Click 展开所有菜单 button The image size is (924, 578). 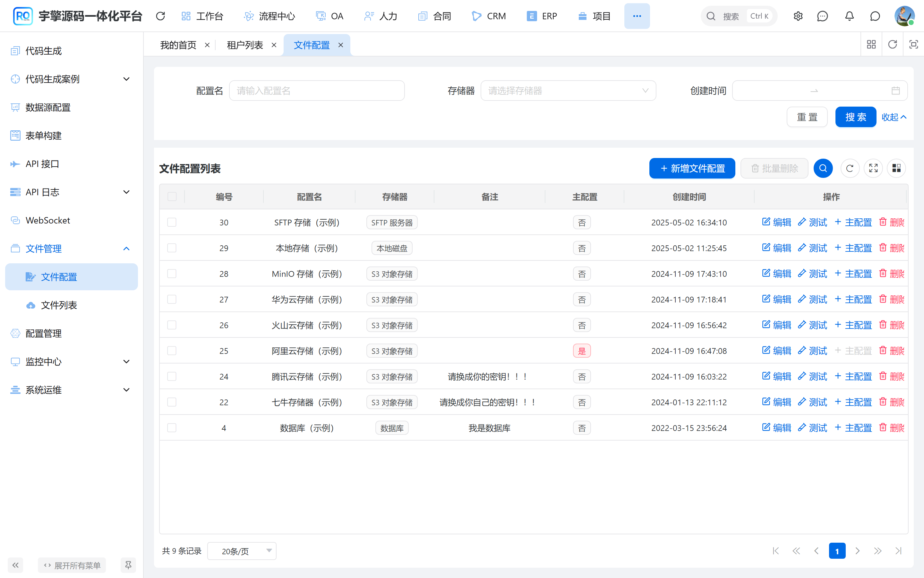[x=72, y=565]
